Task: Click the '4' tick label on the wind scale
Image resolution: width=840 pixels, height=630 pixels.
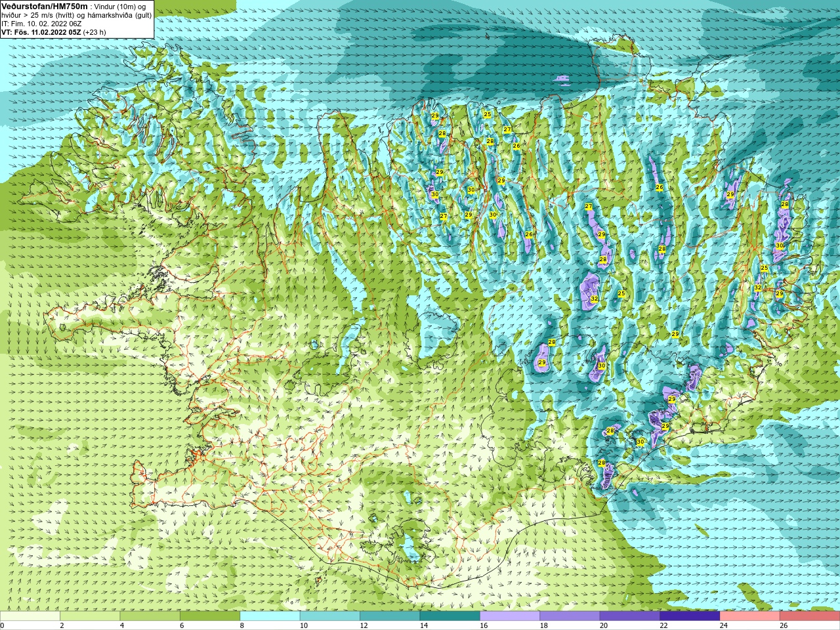Action: click(x=122, y=625)
